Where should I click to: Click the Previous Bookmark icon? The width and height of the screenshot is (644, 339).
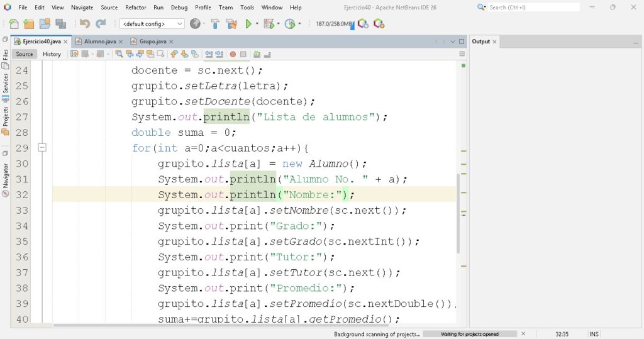174,54
